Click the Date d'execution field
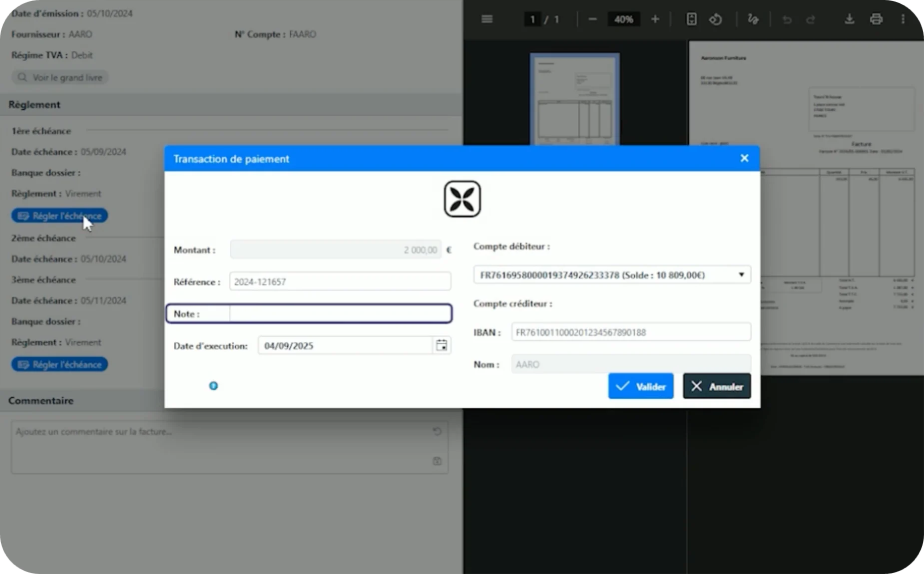 (x=345, y=345)
